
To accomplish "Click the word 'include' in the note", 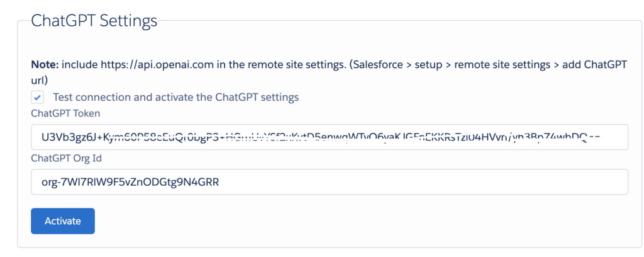I will pyautogui.click(x=74, y=66).
